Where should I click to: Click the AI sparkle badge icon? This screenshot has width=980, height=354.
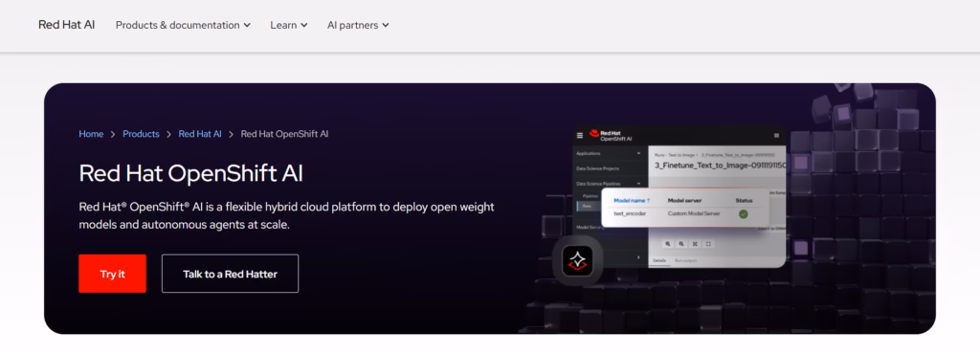coord(577,260)
